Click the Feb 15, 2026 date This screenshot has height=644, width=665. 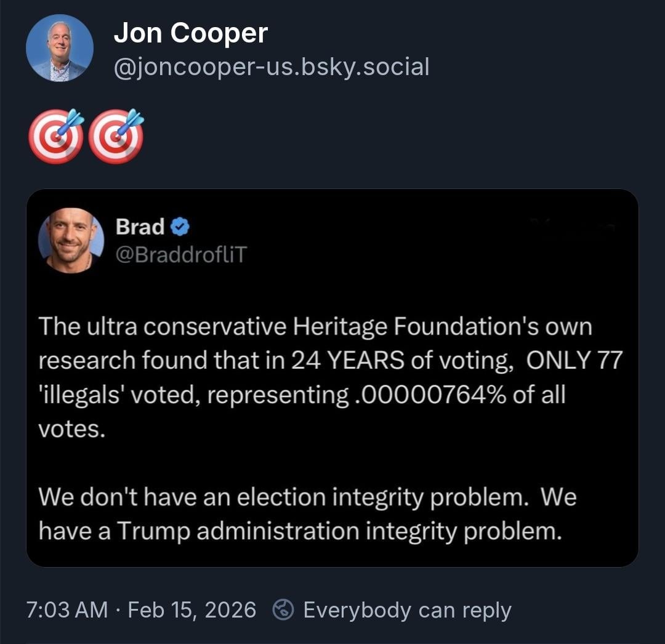click(192, 610)
